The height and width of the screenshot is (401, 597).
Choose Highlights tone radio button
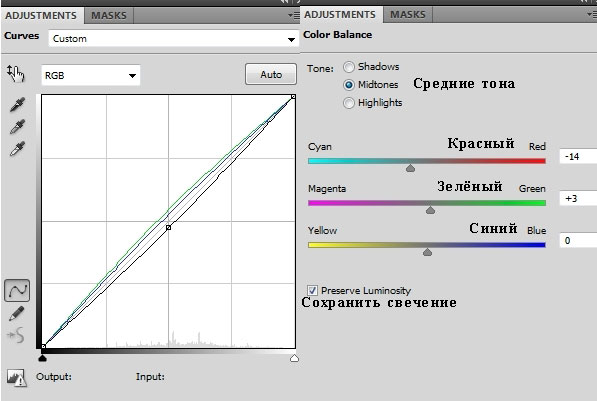coord(349,103)
